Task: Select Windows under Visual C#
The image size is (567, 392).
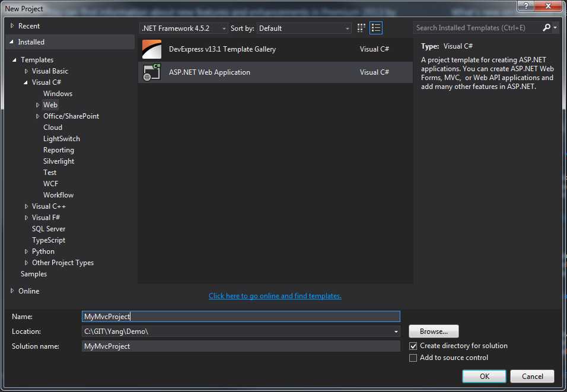Action: coord(58,94)
